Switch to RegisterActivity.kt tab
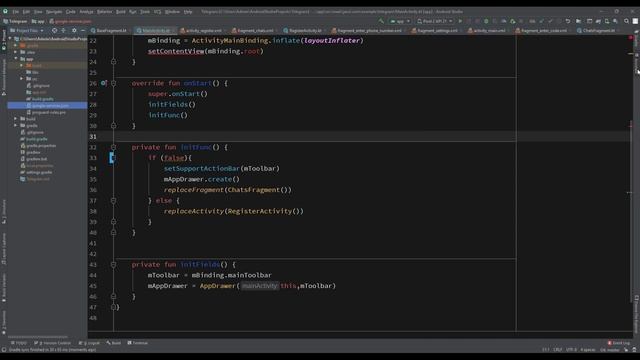The height and width of the screenshot is (360, 640). (303, 31)
